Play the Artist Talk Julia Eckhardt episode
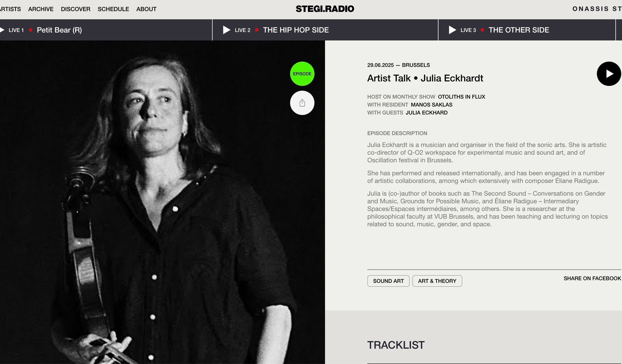The width and height of the screenshot is (622, 364). [x=609, y=74]
